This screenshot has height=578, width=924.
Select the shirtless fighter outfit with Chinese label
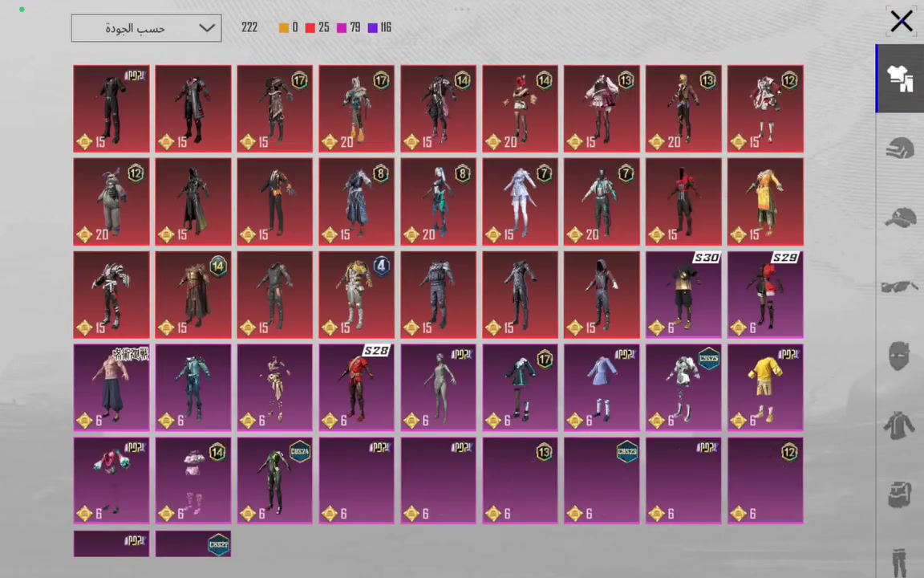[x=111, y=388]
